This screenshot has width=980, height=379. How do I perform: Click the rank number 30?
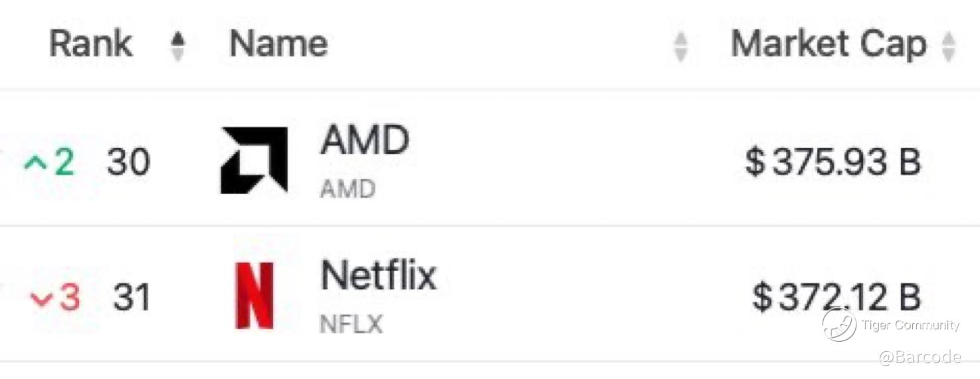[x=129, y=162]
